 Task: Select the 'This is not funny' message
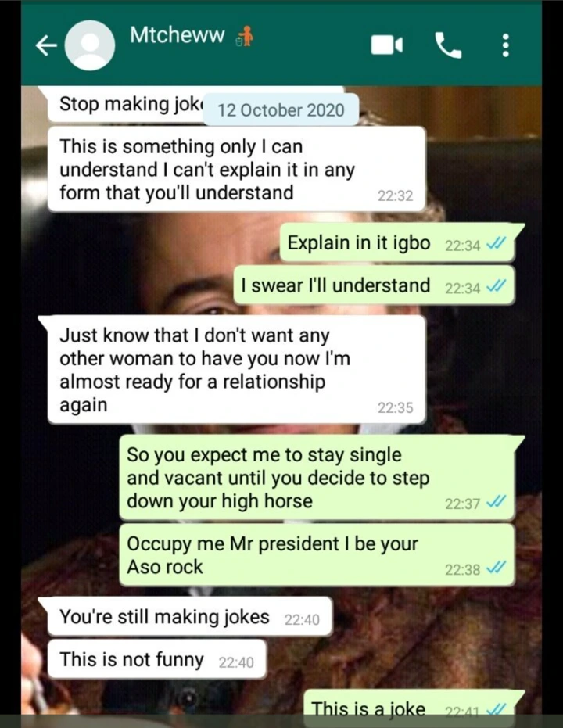click(x=157, y=659)
